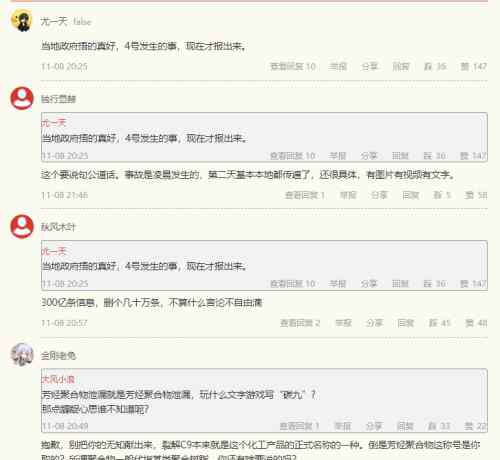Like the top 元一天 comment (赞 147)
500x460 pixels.
473,66
